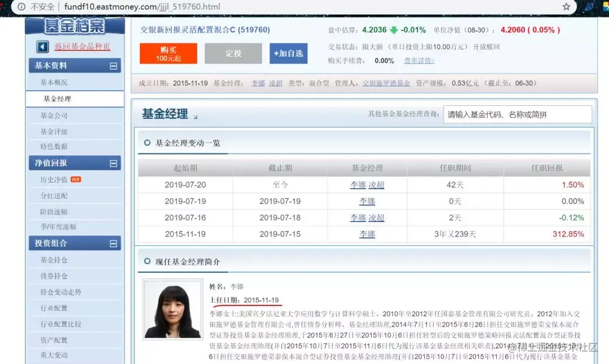This screenshot has height=364, width=609.
Task: Open 季/年度涨幅 in the sidebar
Action: [58, 227]
